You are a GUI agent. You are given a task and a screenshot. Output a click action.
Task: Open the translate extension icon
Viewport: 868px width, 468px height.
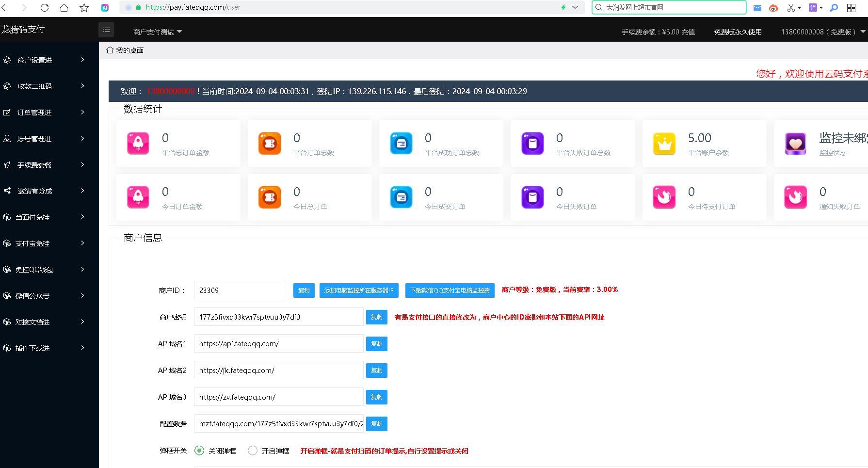[813, 8]
